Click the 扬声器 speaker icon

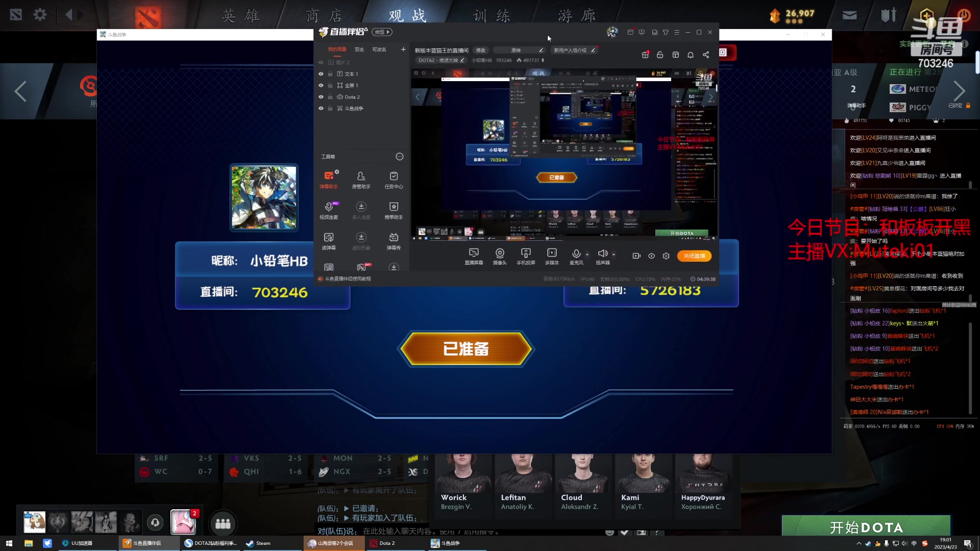click(x=602, y=254)
